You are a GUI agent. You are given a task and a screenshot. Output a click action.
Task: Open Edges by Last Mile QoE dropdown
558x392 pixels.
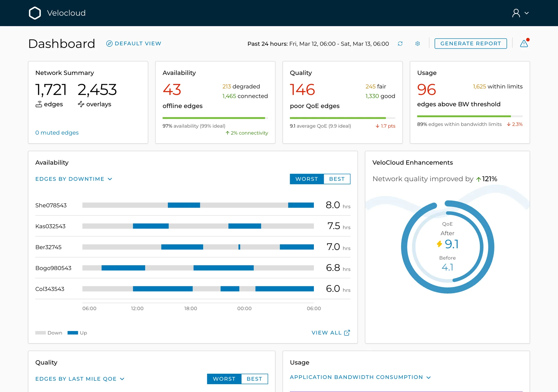[80, 379]
